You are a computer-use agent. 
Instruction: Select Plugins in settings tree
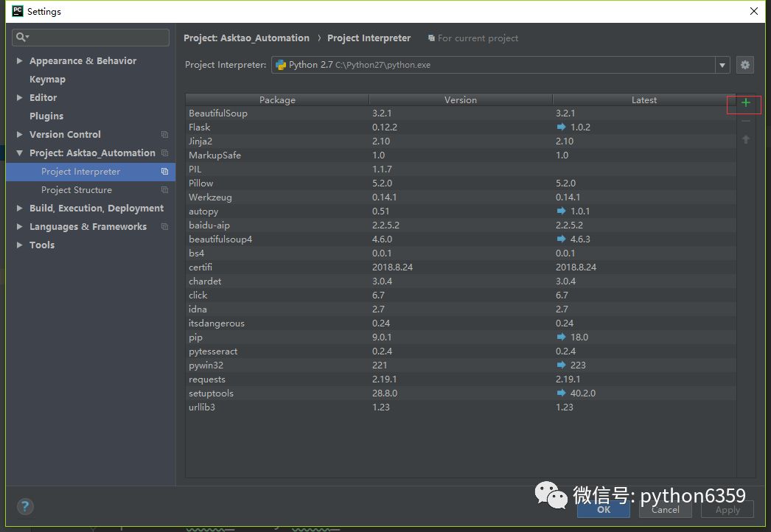(46, 116)
